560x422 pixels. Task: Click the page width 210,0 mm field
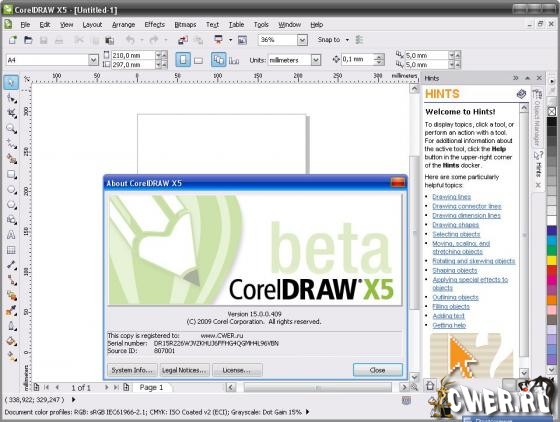tap(133, 55)
